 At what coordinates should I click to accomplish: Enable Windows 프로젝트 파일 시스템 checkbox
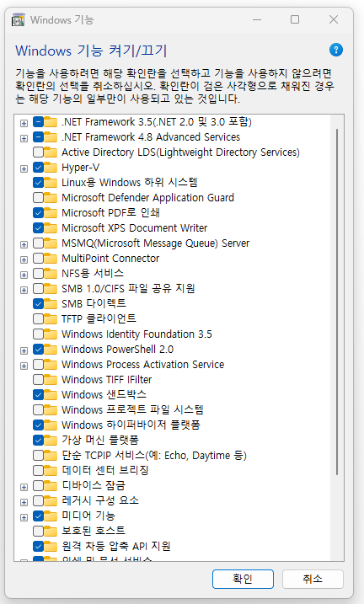[x=38, y=410]
